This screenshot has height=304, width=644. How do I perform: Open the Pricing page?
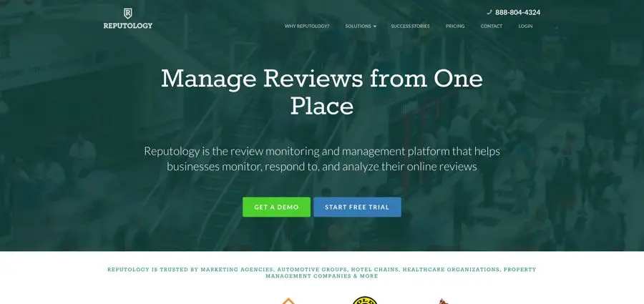(455, 26)
